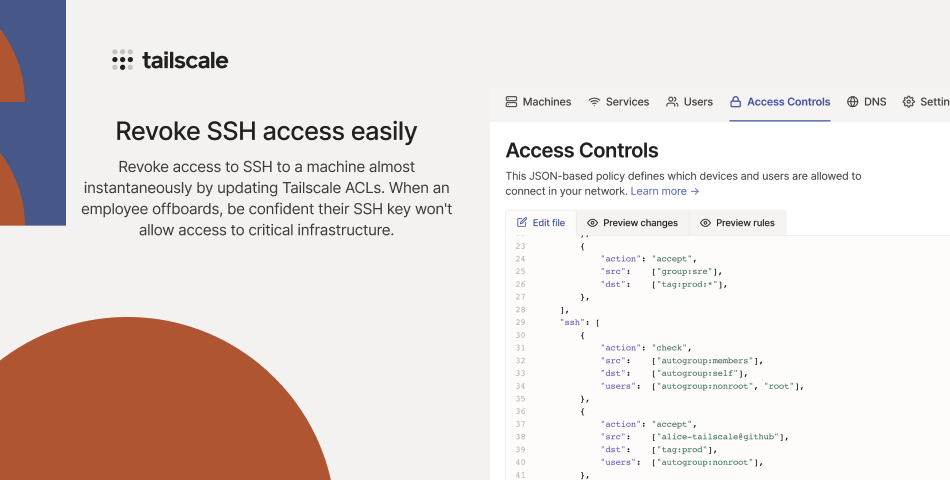Click the Services wifi icon
The height and width of the screenshot is (480, 950).
594,102
